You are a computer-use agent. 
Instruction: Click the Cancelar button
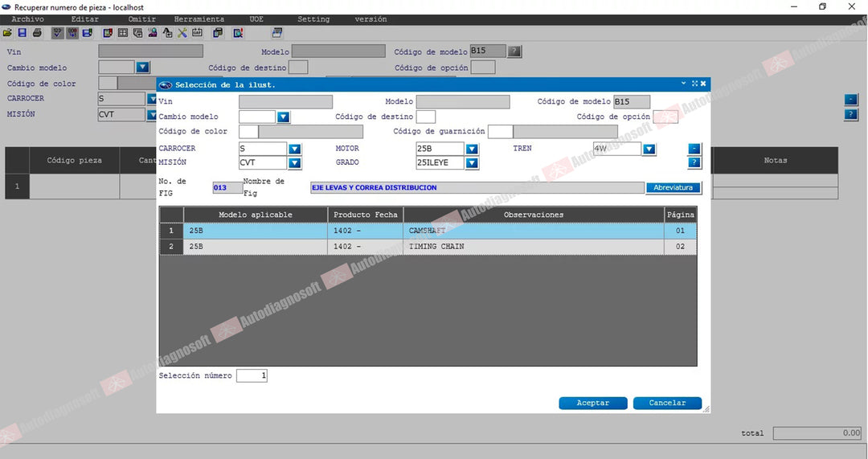coord(667,403)
